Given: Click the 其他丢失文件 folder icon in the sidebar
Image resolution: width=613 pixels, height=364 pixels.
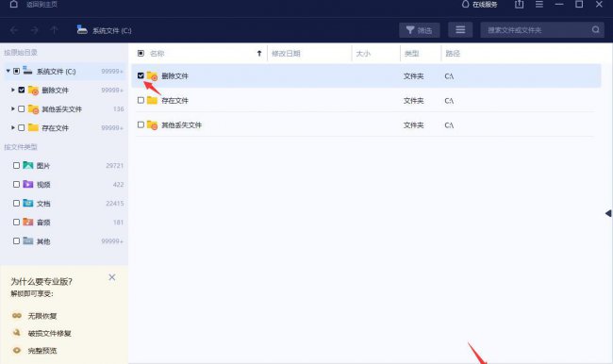Looking at the screenshot, I should [33, 108].
